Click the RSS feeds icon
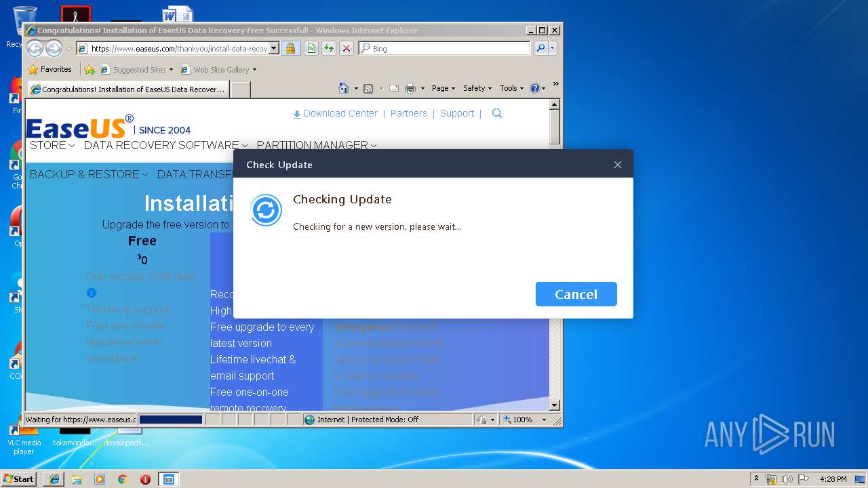The width and height of the screenshot is (868, 488). 368,88
